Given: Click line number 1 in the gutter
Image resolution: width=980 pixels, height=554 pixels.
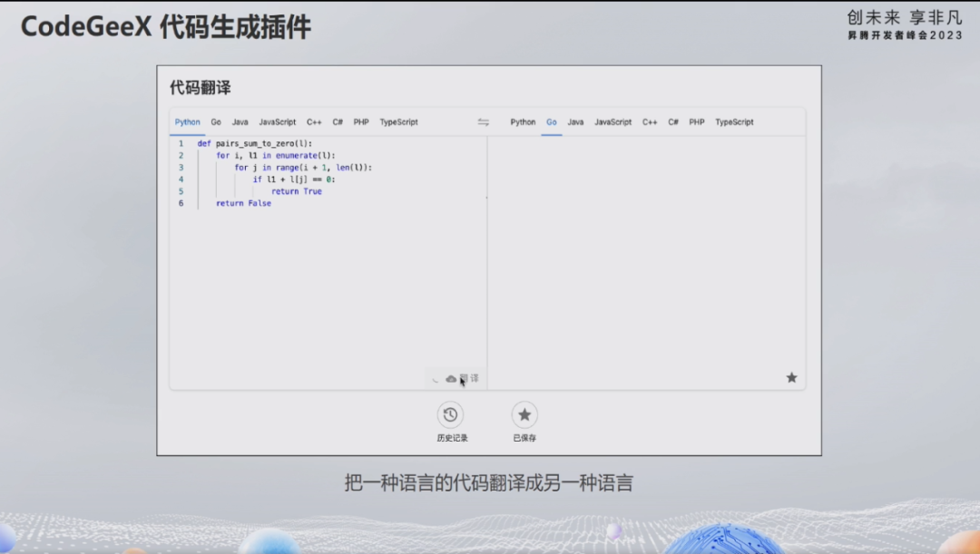Looking at the screenshot, I should coord(181,143).
